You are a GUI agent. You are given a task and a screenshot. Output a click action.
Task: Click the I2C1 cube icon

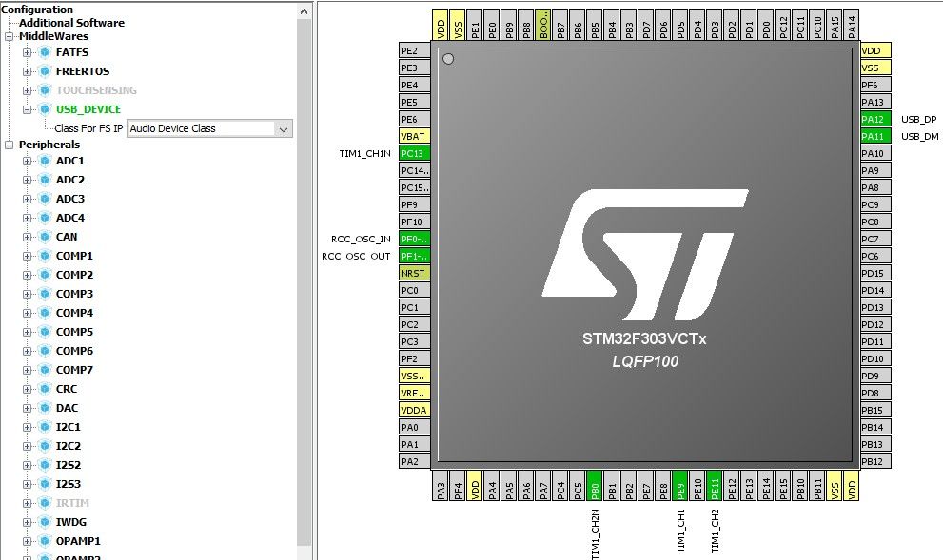45,427
